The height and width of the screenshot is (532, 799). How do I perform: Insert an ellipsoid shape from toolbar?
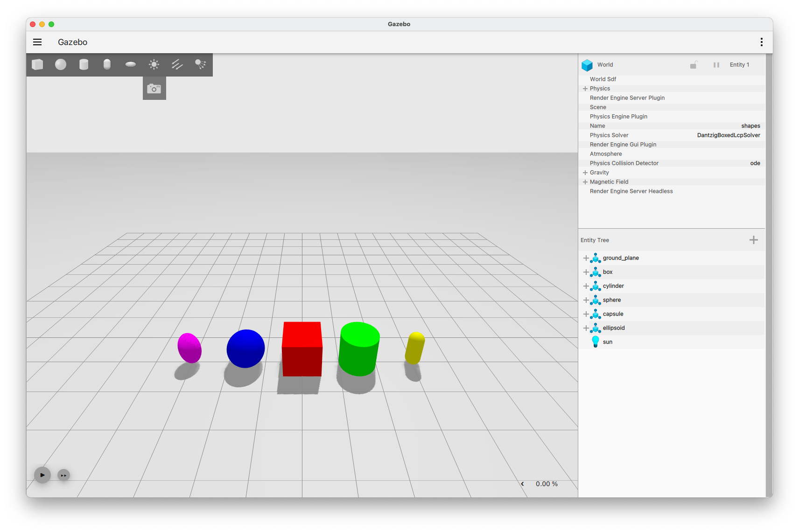click(x=131, y=64)
